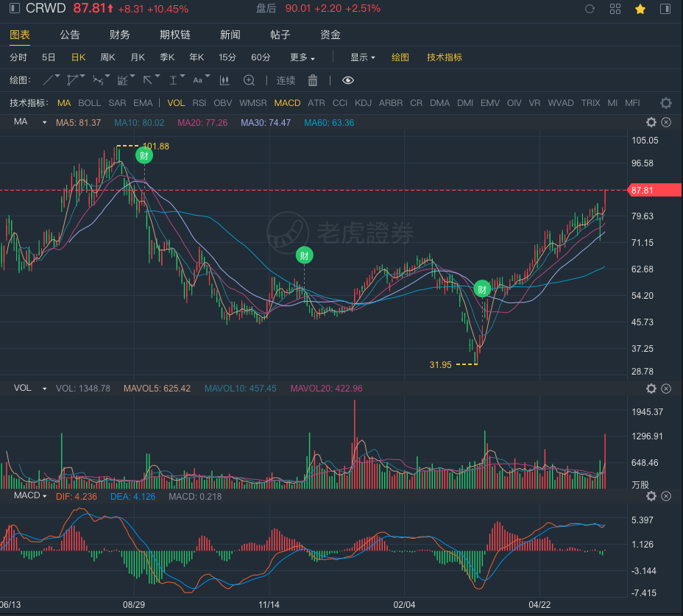683x616 pixels.
Task: Click the 财 earnings marker near 11/14
Action: pos(304,255)
